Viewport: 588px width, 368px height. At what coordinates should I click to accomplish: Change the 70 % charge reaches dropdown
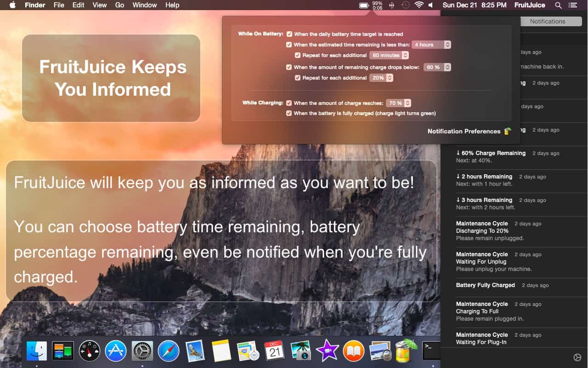(398, 103)
